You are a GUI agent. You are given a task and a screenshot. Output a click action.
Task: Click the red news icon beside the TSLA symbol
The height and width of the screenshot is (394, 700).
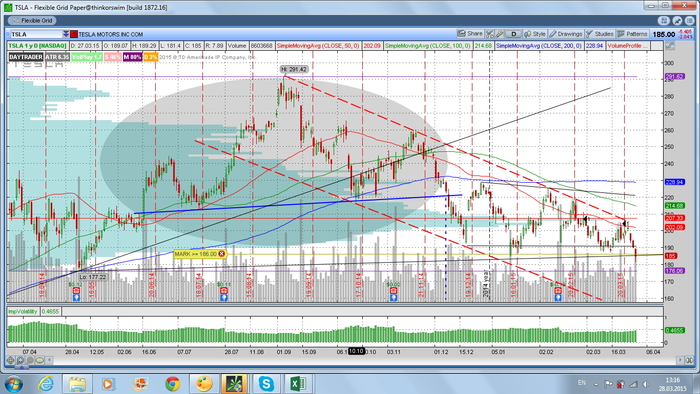pyautogui.click(x=74, y=34)
